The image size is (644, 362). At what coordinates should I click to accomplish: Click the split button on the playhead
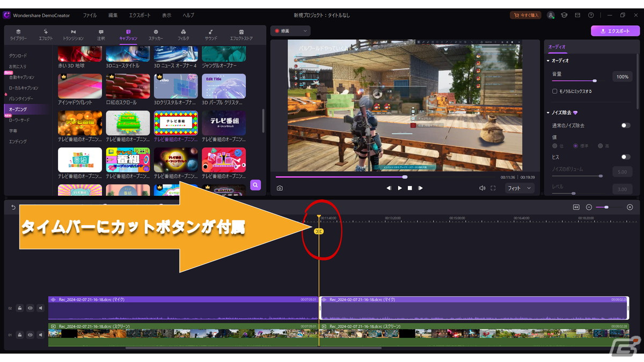pyautogui.click(x=319, y=231)
